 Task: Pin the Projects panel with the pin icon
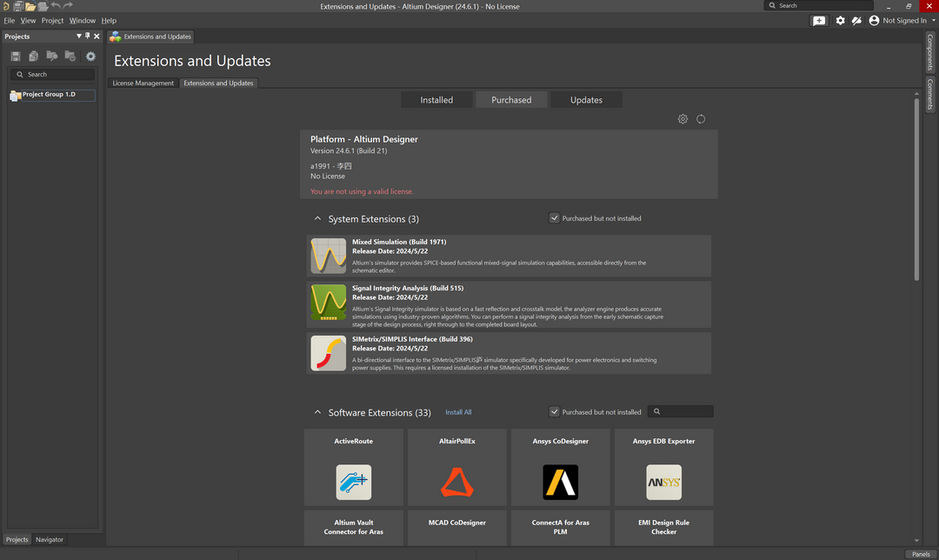[x=87, y=36]
